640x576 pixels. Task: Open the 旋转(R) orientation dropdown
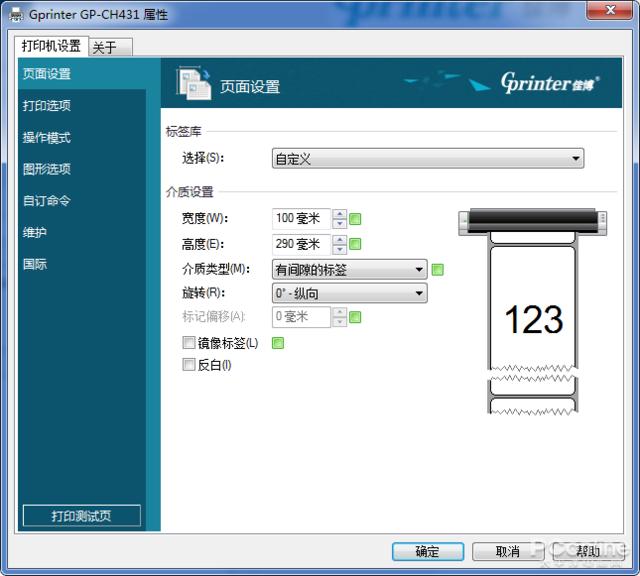tap(349, 293)
